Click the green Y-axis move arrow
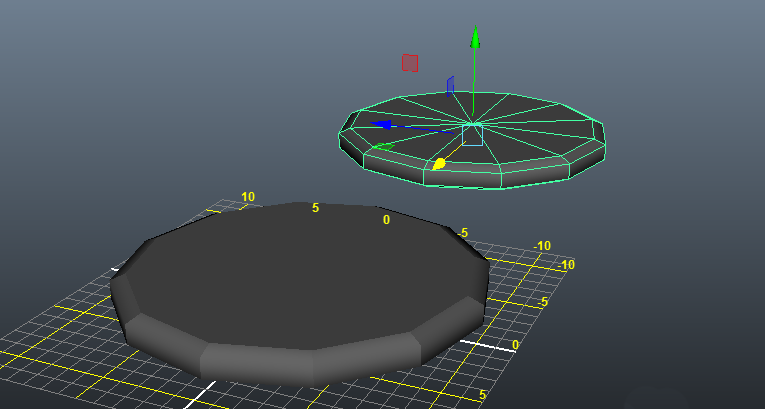This screenshot has height=409, width=765. (x=475, y=38)
